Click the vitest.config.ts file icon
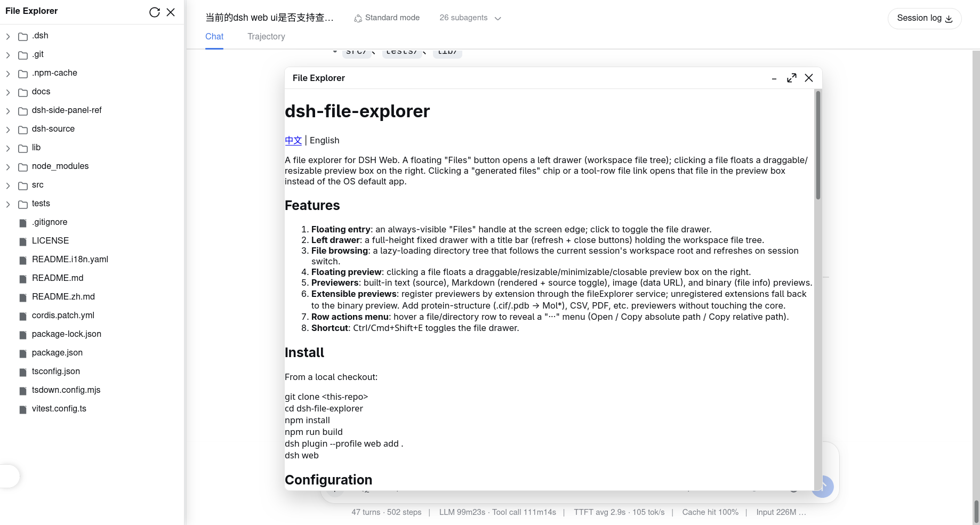Viewport: 980px width, 525px height. [x=23, y=409]
